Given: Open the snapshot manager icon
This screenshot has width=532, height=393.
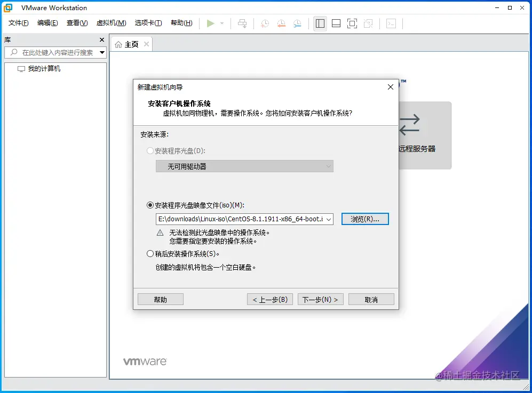Looking at the screenshot, I should [x=298, y=23].
